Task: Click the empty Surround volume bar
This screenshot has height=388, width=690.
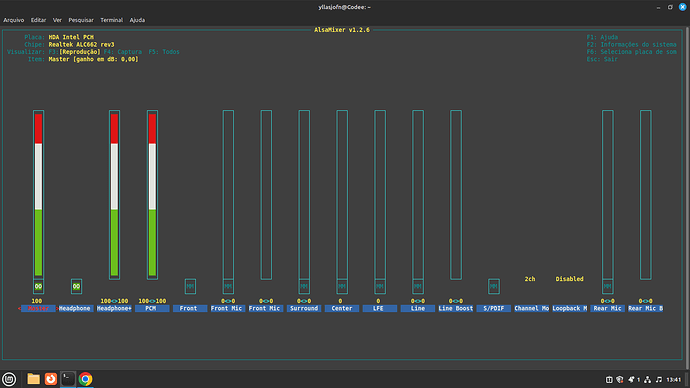Action: coord(304,194)
